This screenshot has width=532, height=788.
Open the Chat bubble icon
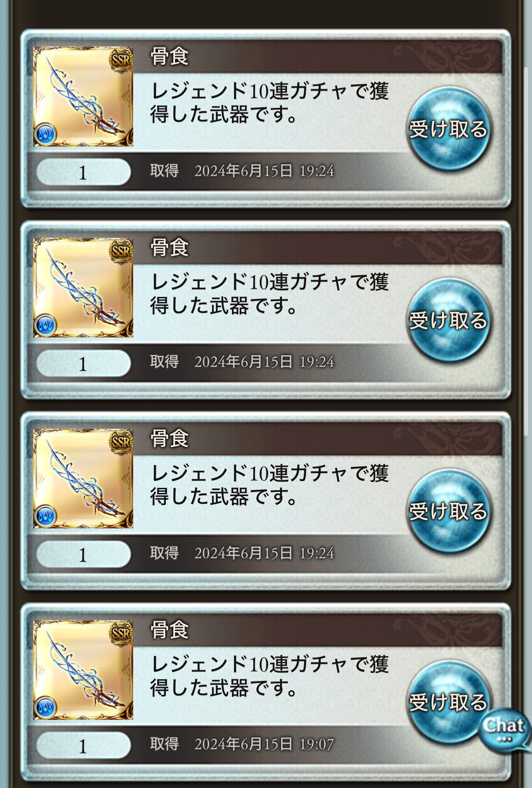[504, 728]
